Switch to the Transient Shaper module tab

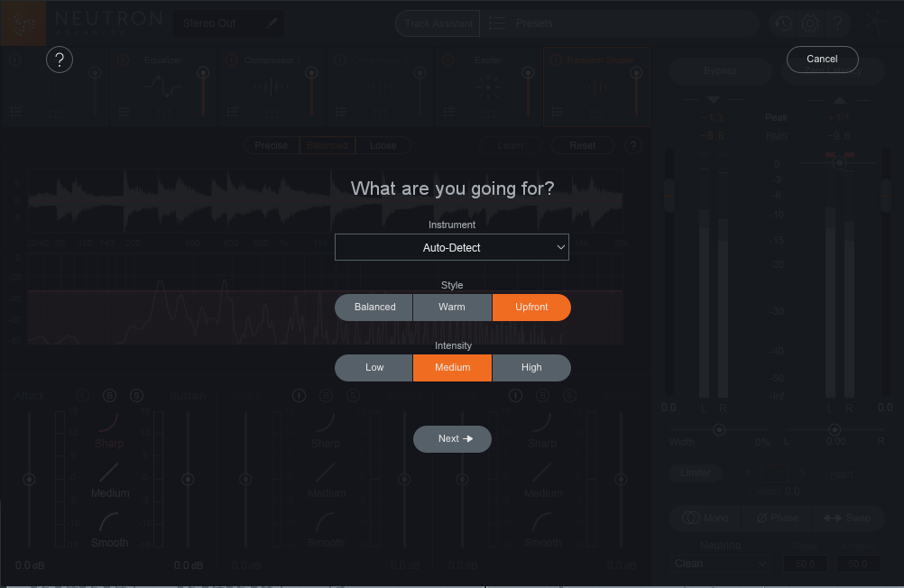(x=596, y=87)
